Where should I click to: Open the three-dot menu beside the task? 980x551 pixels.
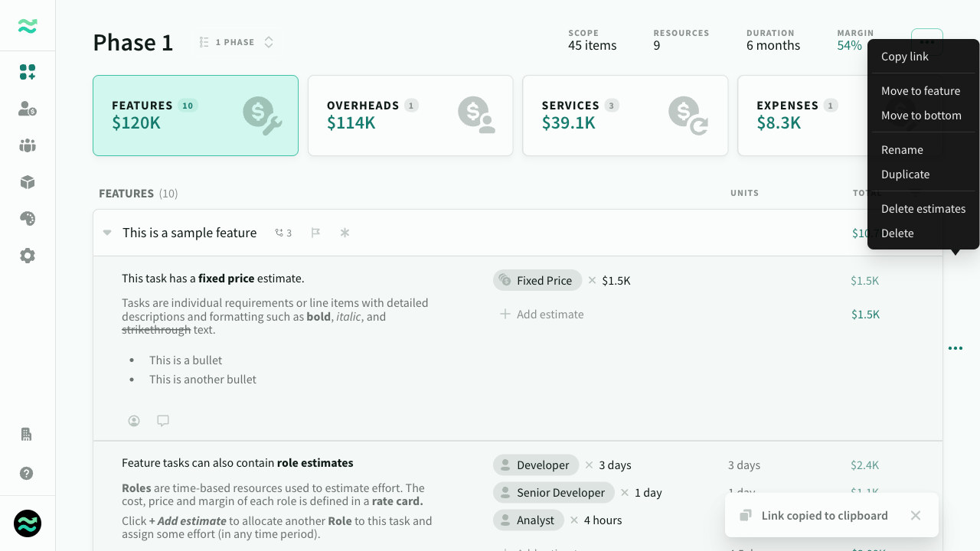pos(955,348)
